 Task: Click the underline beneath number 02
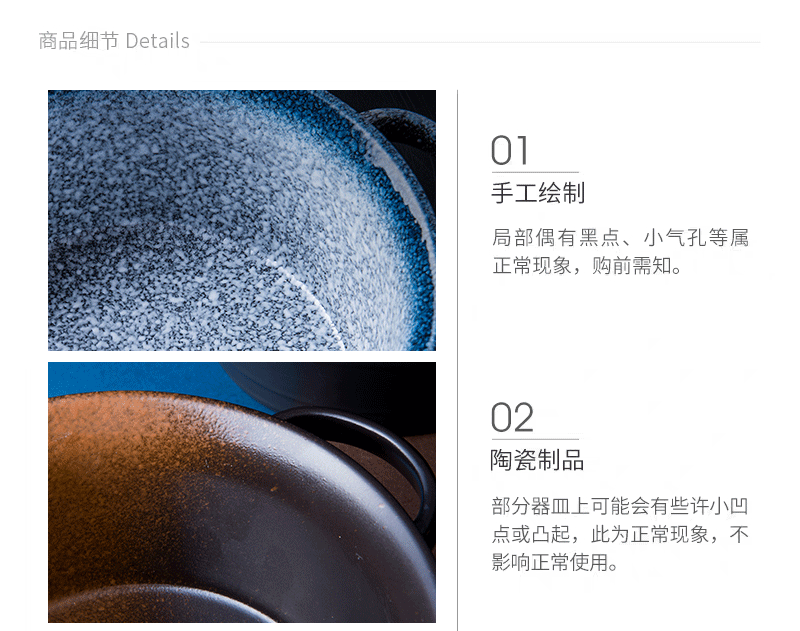pos(535,439)
